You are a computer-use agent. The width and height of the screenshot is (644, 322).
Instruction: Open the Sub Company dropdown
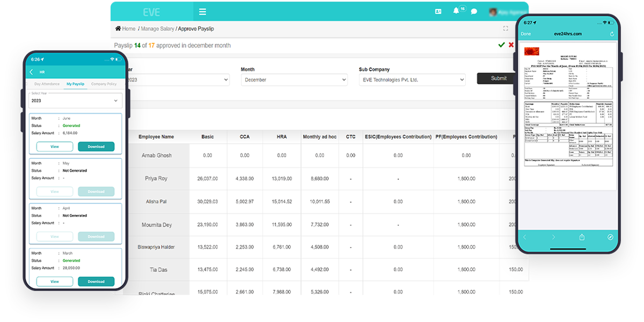click(x=412, y=79)
